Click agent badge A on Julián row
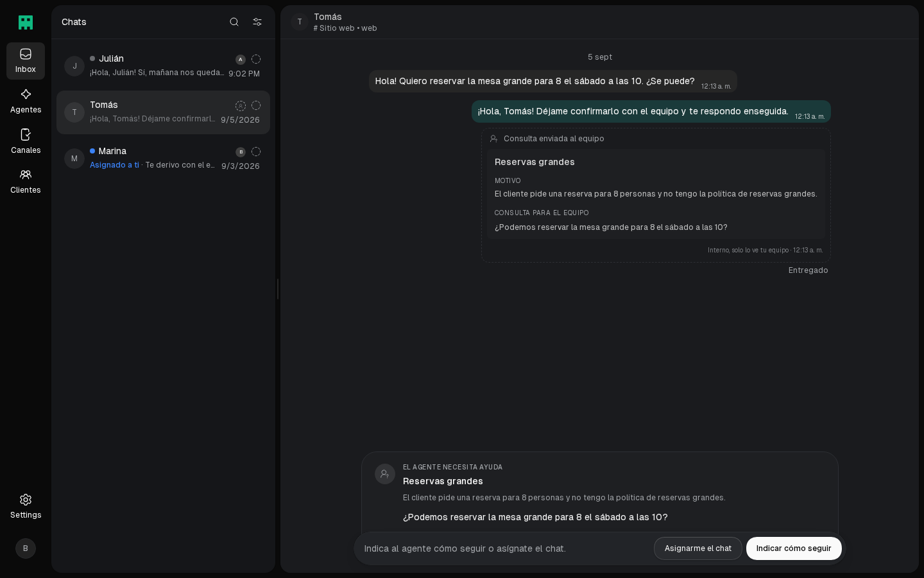The height and width of the screenshot is (578, 924). click(x=241, y=60)
